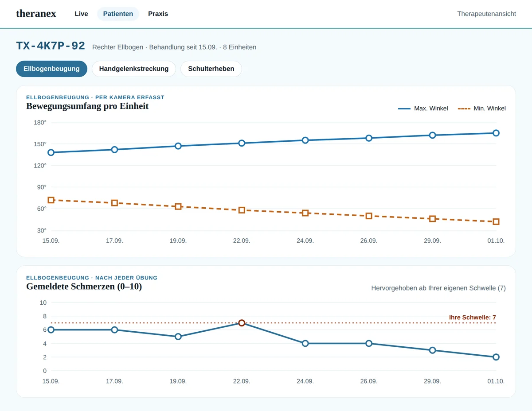Click the pain chart point for 29.09.
The width and height of the screenshot is (532, 411).
click(x=432, y=350)
